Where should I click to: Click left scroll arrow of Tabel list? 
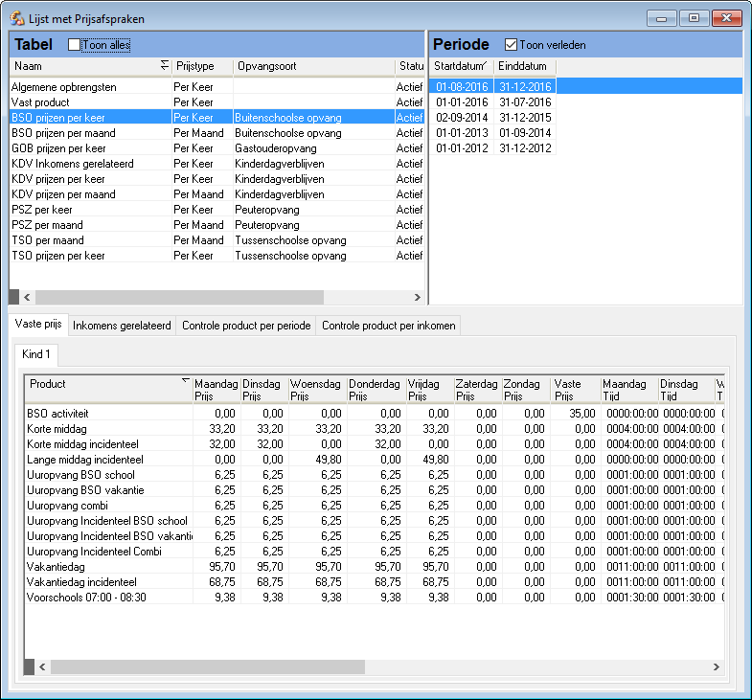(27, 298)
